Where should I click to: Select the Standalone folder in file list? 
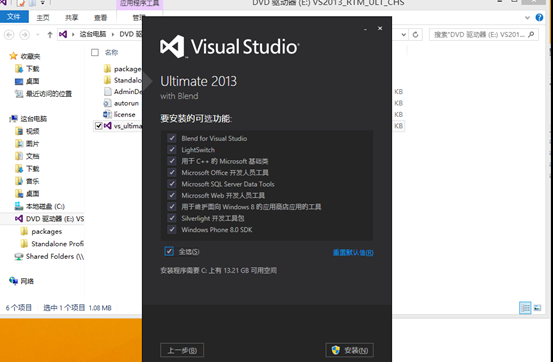pos(127,80)
